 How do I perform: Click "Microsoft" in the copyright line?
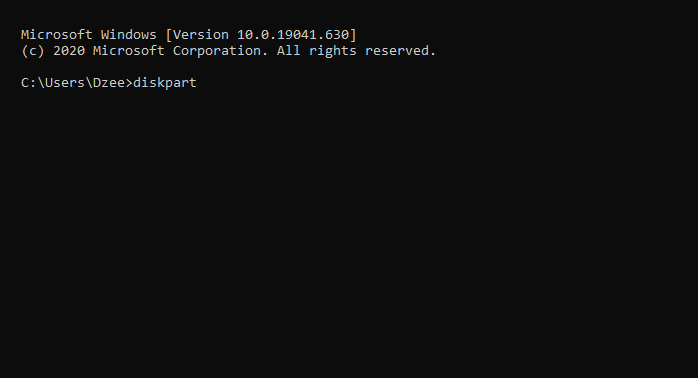pos(129,51)
